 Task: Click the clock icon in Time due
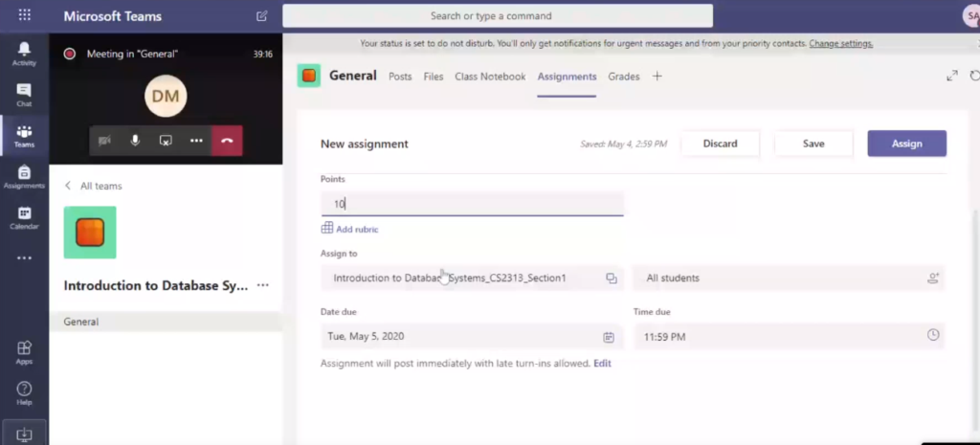tap(933, 335)
